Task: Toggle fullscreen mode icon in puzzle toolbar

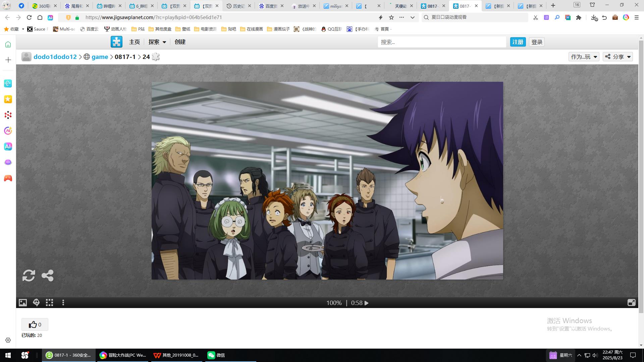Action: pos(631,303)
